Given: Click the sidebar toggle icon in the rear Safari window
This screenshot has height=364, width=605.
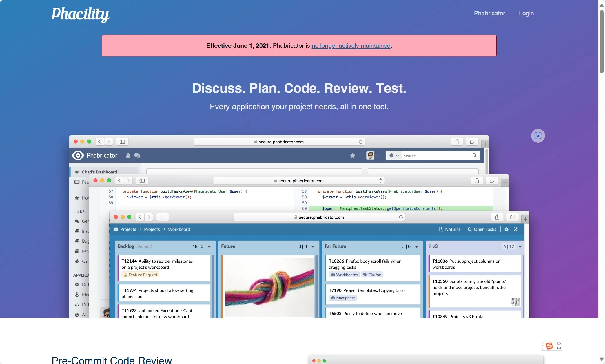Looking at the screenshot, I should pyautogui.click(x=122, y=142).
